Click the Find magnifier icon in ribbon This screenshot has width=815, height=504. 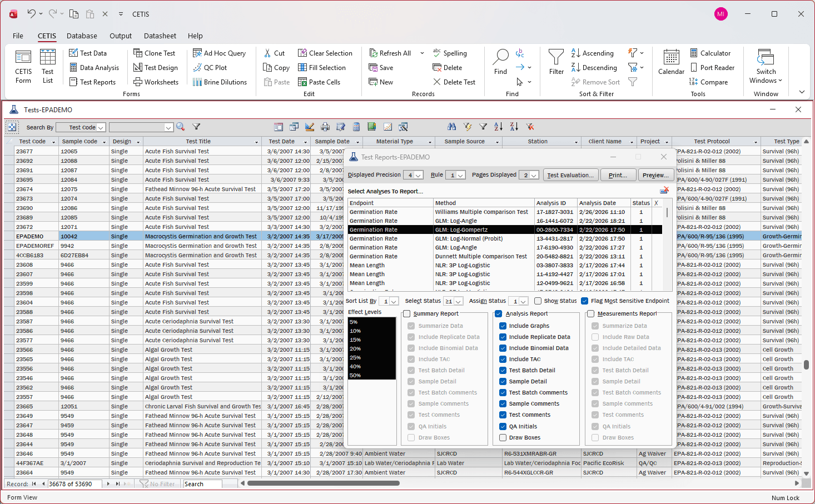(x=500, y=56)
